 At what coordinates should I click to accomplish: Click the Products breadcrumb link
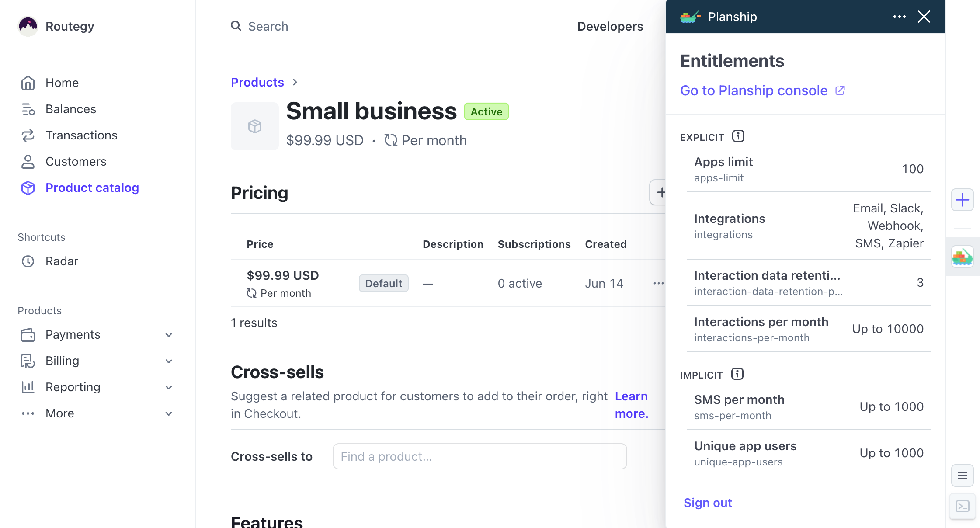257,82
